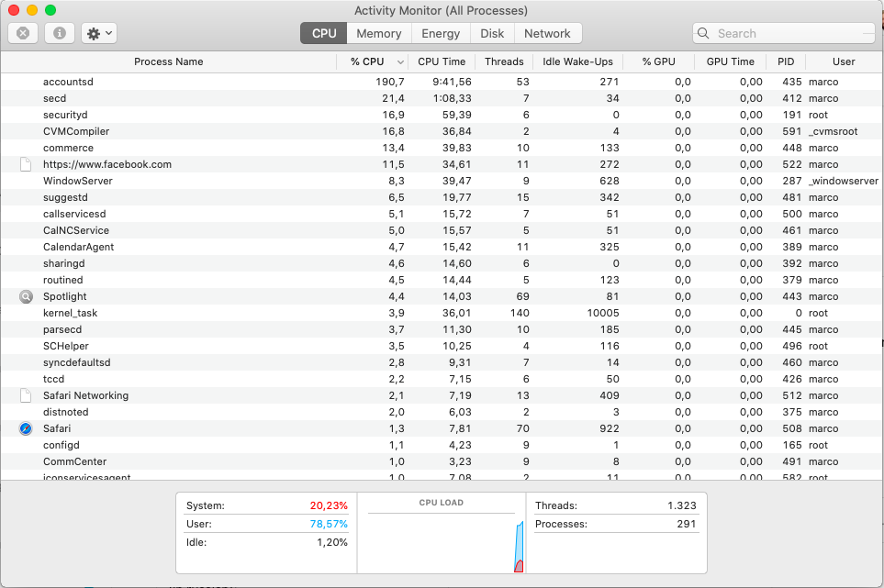Select the accountsd process row
Screen dimensions: 884x588
click(442, 82)
